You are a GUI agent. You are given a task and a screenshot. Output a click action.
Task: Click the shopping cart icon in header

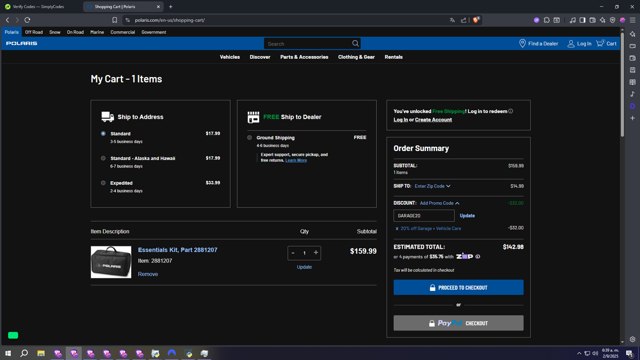click(x=600, y=43)
